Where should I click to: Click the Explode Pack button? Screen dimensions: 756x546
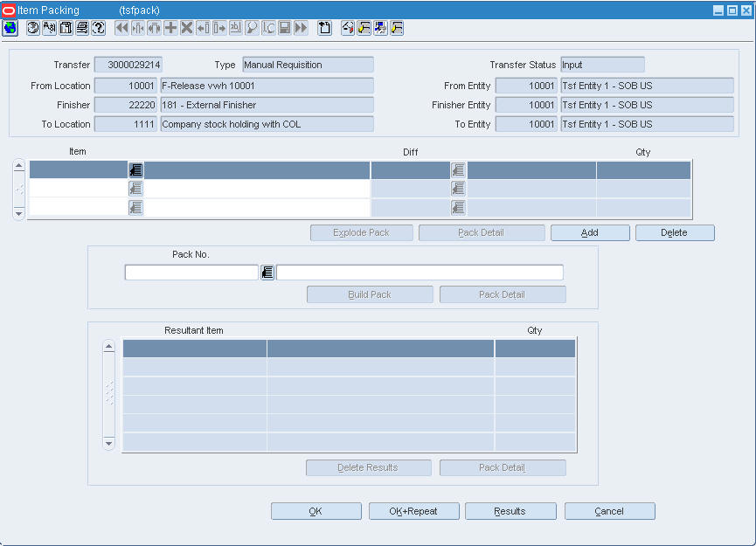[361, 232]
